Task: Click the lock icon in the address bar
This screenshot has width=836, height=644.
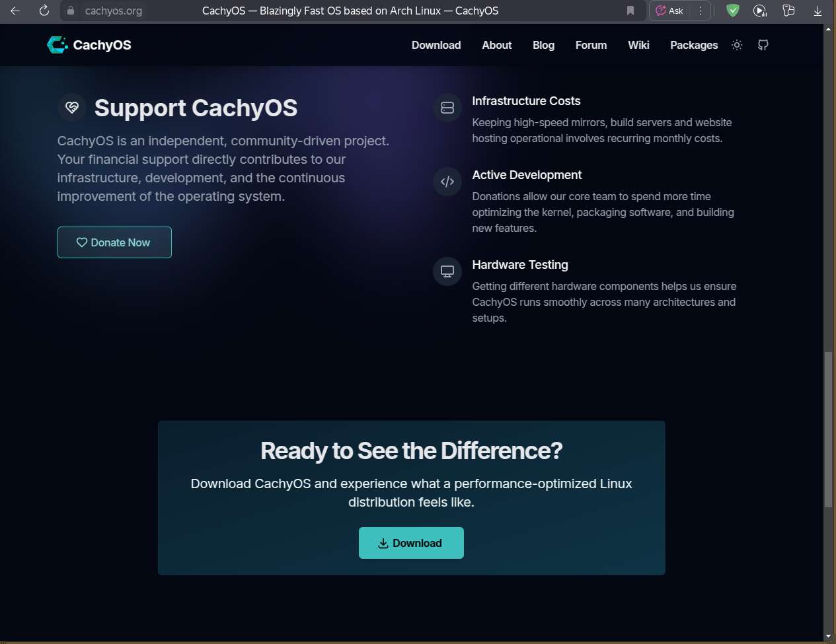Action: click(x=71, y=11)
